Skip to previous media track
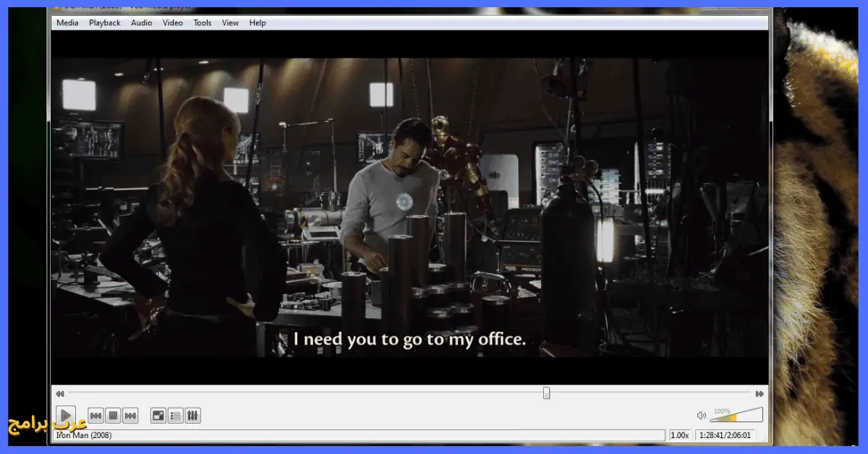Image resolution: width=868 pixels, height=454 pixels. tap(95, 416)
